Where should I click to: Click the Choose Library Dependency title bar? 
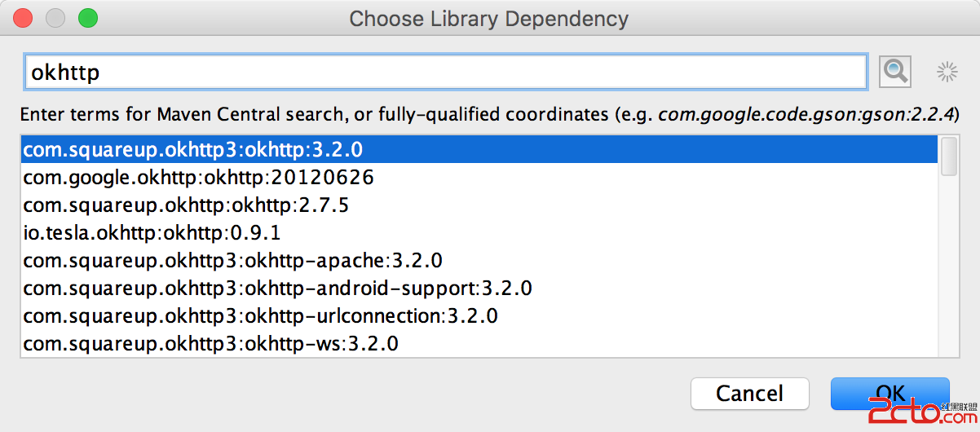(489, 18)
